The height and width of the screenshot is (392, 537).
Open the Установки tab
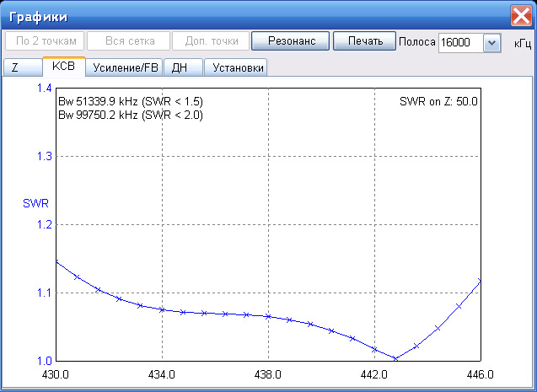click(239, 68)
